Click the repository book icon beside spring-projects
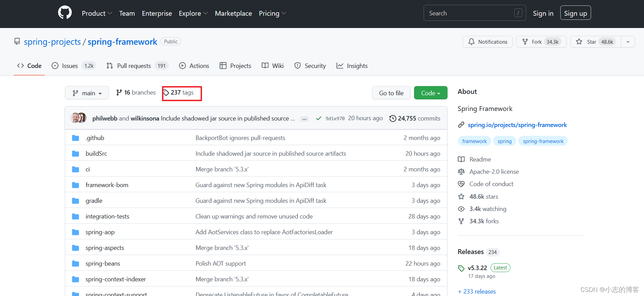 [17, 41]
